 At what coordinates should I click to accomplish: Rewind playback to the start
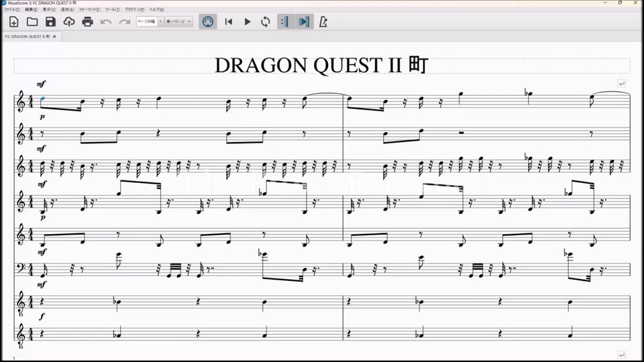click(229, 21)
